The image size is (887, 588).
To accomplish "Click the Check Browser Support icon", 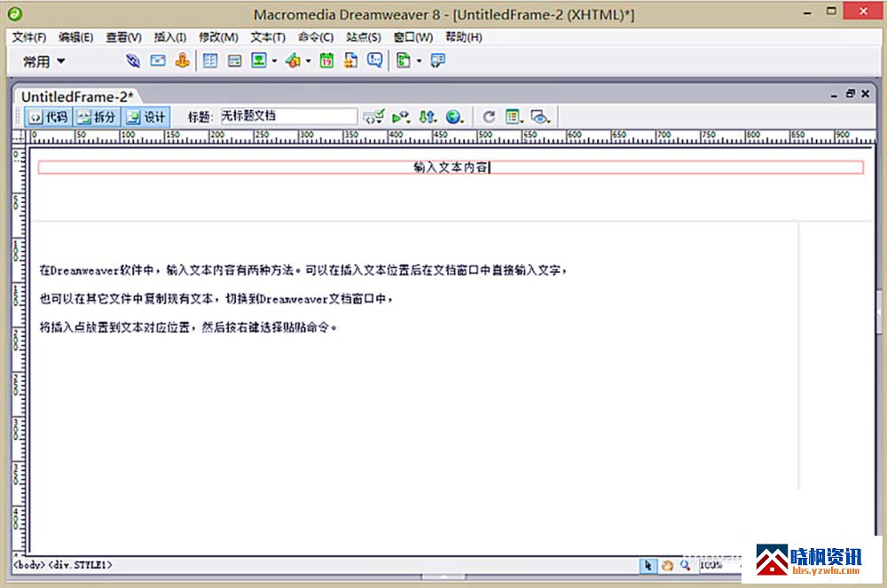I will click(x=373, y=117).
